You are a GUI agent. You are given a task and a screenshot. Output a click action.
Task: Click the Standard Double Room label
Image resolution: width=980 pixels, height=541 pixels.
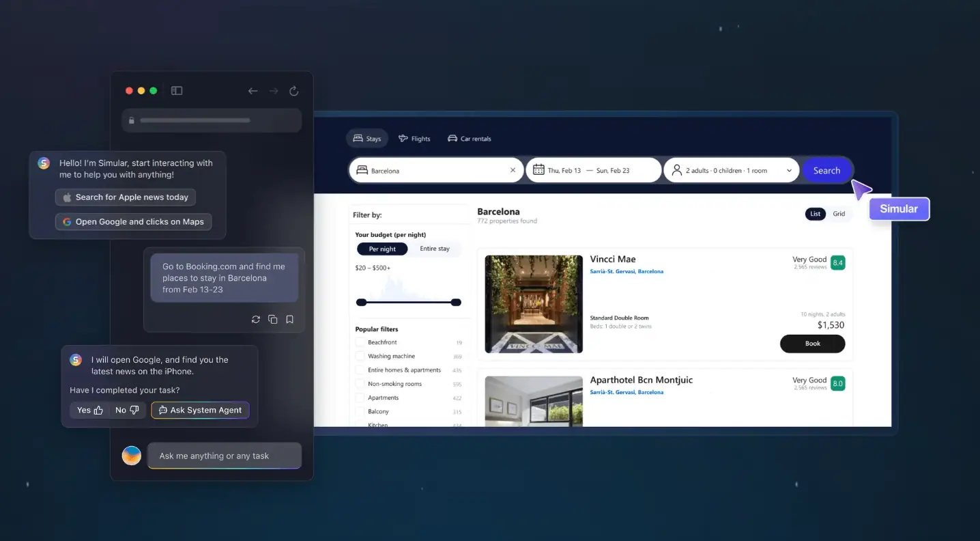click(x=619, y=318)
